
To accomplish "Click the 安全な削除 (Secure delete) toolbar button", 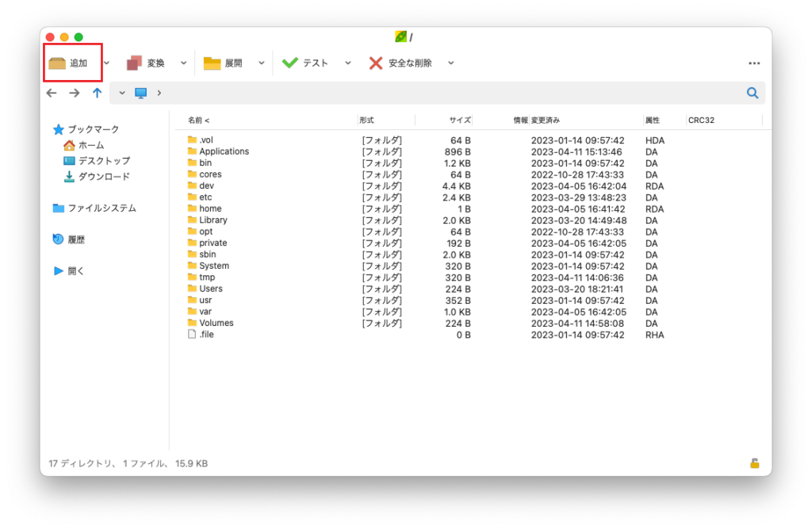I will (400, 63).
